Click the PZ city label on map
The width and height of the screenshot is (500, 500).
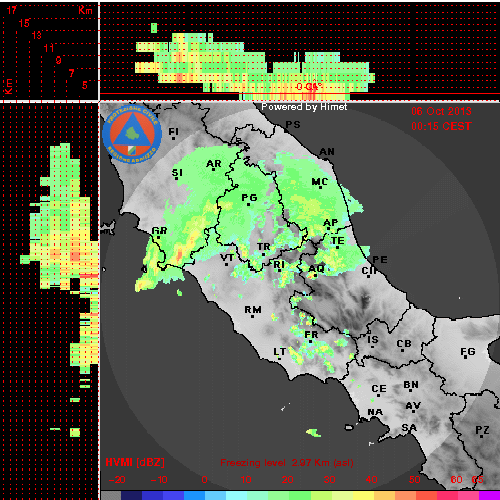coord(482,430)
